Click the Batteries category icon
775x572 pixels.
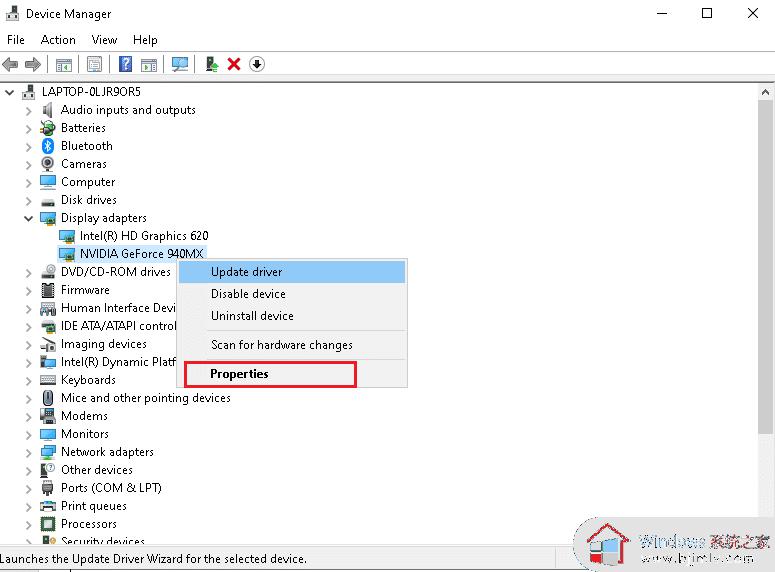click(47, 128)
